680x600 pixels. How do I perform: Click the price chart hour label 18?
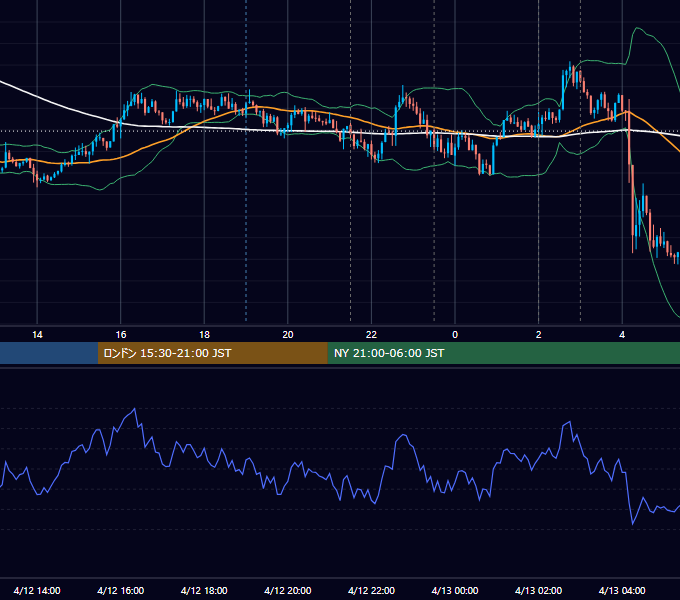coord(204,335)
